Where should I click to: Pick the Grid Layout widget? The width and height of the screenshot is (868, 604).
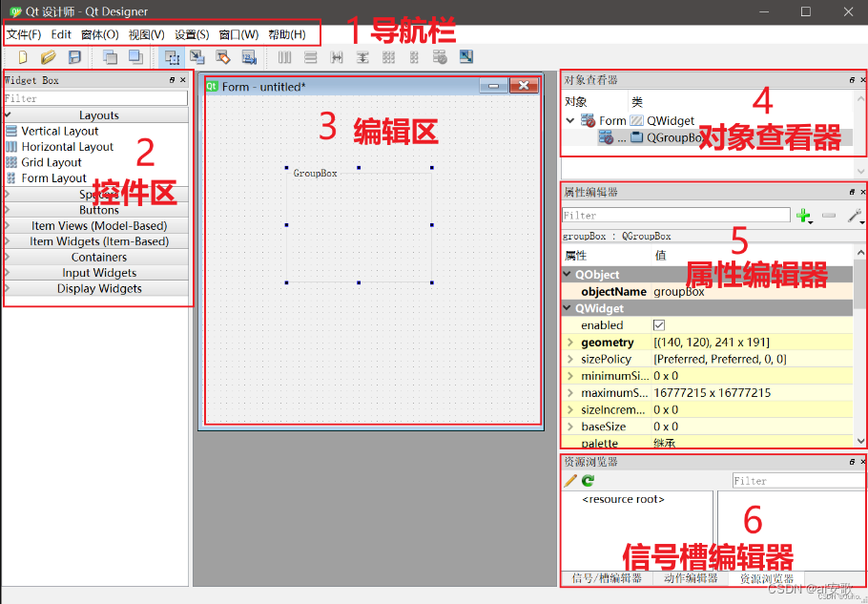43,162
